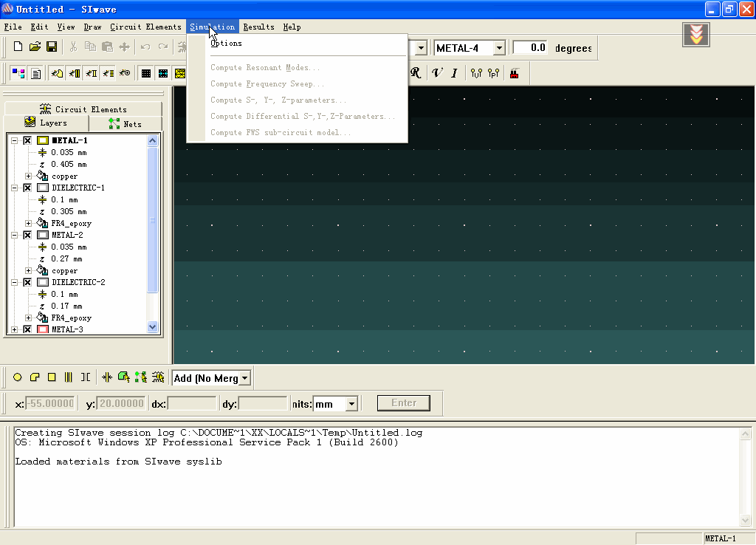Save the project with the floppy disk icon
The height and width of the screenshot is (545, 756).
tap(52, 47)
